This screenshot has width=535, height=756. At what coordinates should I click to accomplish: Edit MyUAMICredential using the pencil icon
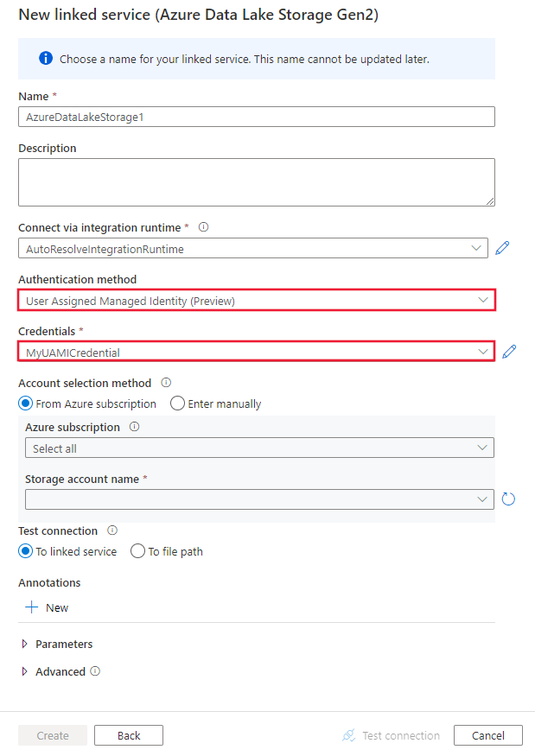coord(508,351)
